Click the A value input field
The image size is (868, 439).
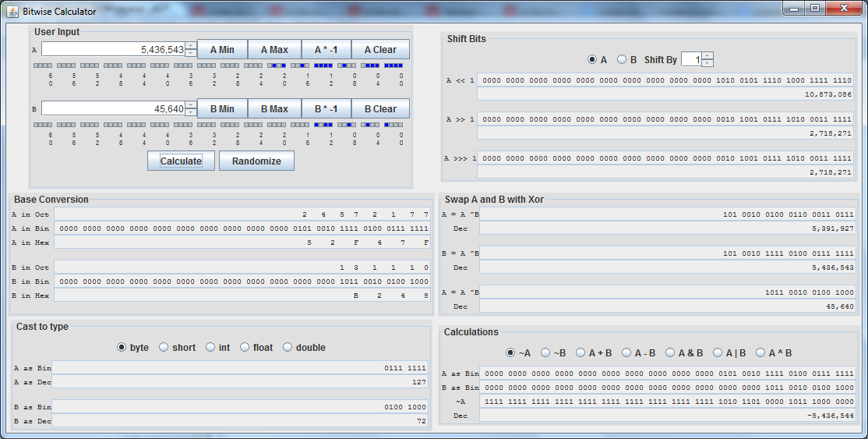point(113,50)
